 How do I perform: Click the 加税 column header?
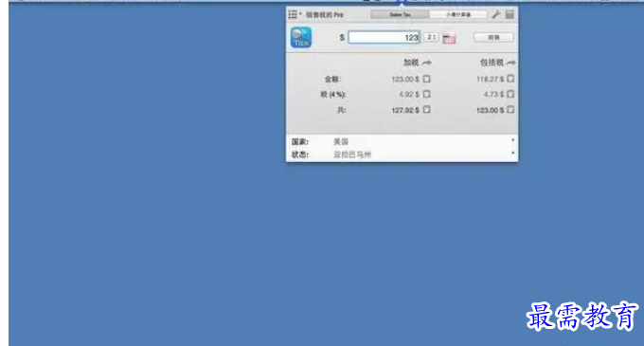[411, 63]
